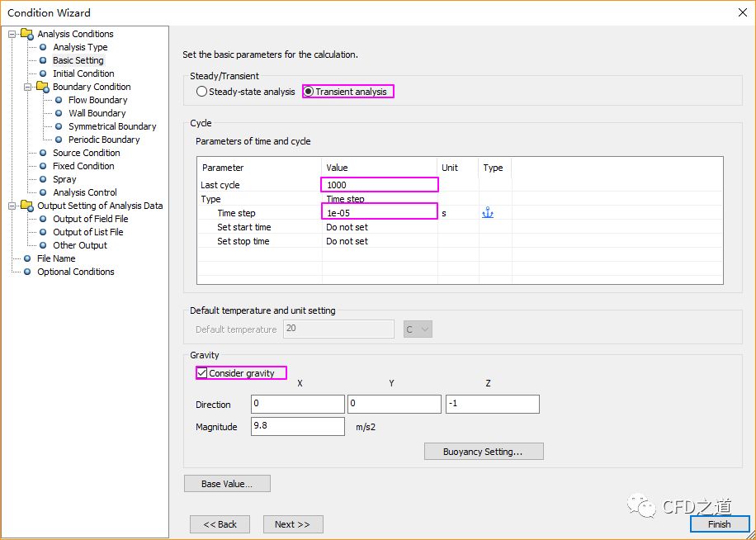Collapse the Boundary Condition tree node

point(28,87)
